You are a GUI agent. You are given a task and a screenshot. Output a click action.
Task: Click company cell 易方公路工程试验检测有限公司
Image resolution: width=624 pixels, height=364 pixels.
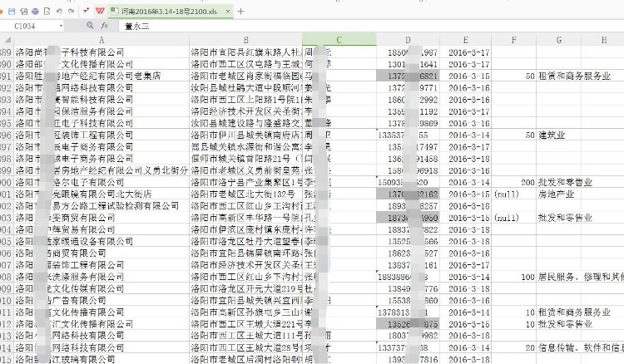click(102, 206)
